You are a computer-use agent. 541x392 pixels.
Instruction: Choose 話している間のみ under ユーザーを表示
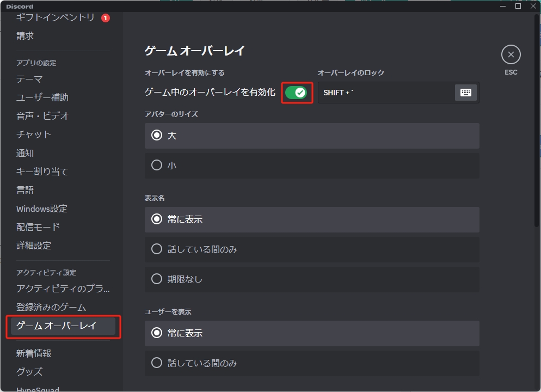(312, 363)
